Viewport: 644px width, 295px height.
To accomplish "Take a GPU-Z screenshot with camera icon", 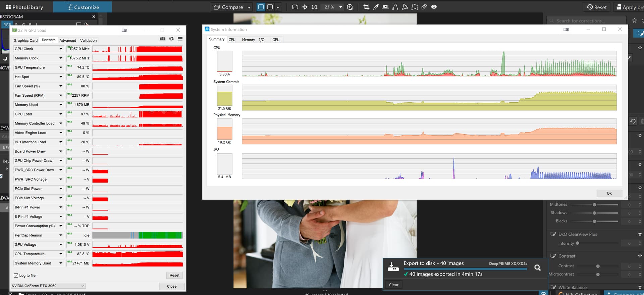I will click(x=163, y=39).
